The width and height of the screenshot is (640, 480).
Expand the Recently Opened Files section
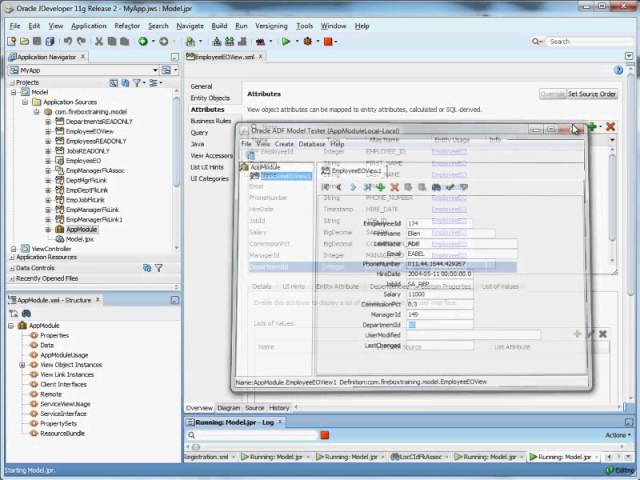click(12, 278)
